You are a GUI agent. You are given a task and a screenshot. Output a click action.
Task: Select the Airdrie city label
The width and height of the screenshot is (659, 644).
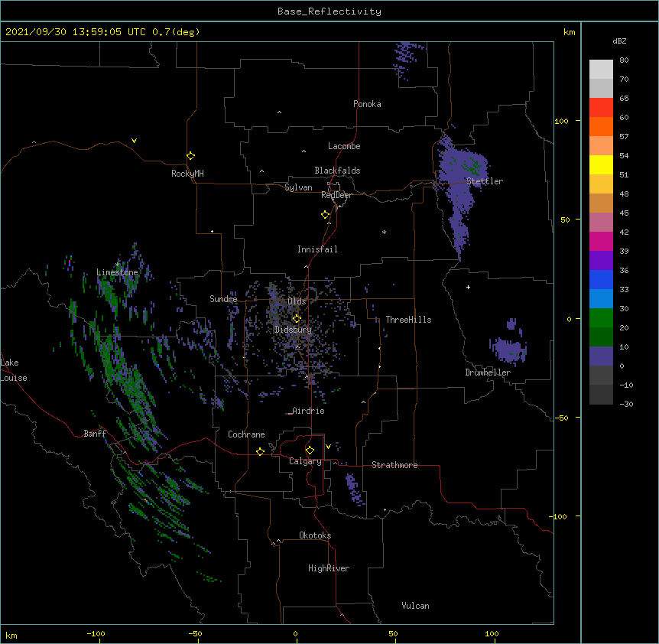coord(308,411)
